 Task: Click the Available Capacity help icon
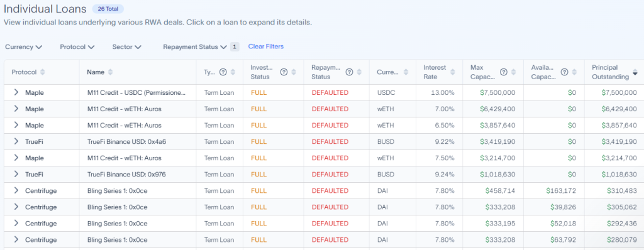[564, 72]
